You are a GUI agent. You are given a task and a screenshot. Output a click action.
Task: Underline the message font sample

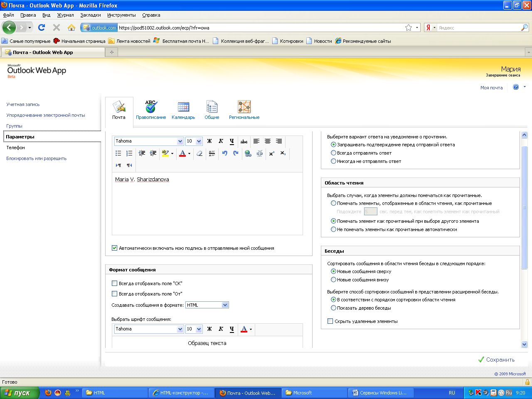(232, 329)
